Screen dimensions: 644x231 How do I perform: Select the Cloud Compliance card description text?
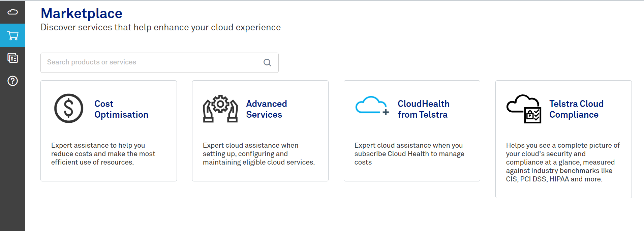[563, 162]
